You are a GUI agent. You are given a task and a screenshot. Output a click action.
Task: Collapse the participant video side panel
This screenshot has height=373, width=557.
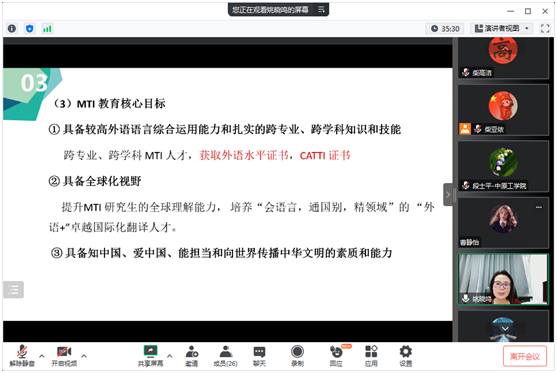coord(448,194)
